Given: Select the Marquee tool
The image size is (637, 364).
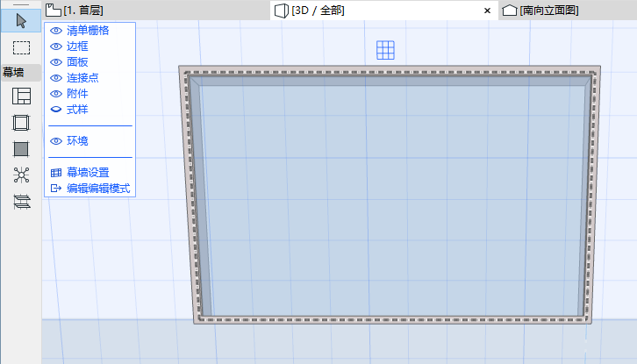Looking at the screenshot, I should (x=21, y=47).
